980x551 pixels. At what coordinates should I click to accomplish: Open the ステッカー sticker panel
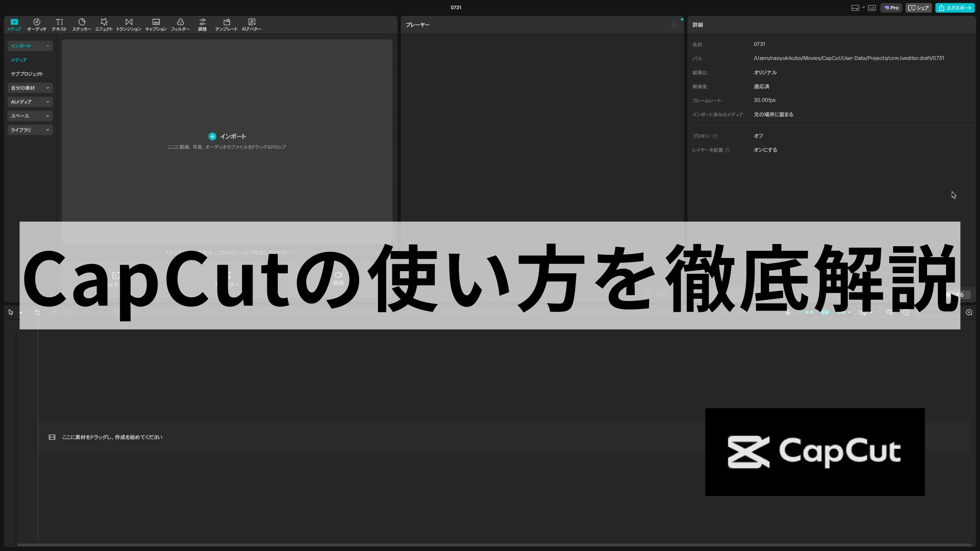(x=82, y=25)
